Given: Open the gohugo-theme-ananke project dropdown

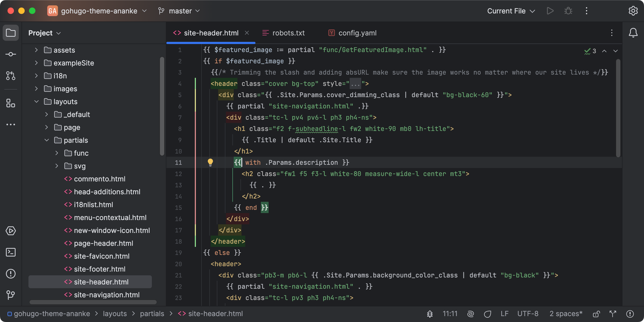Looking at the screenshot, I should click(97, 11).
